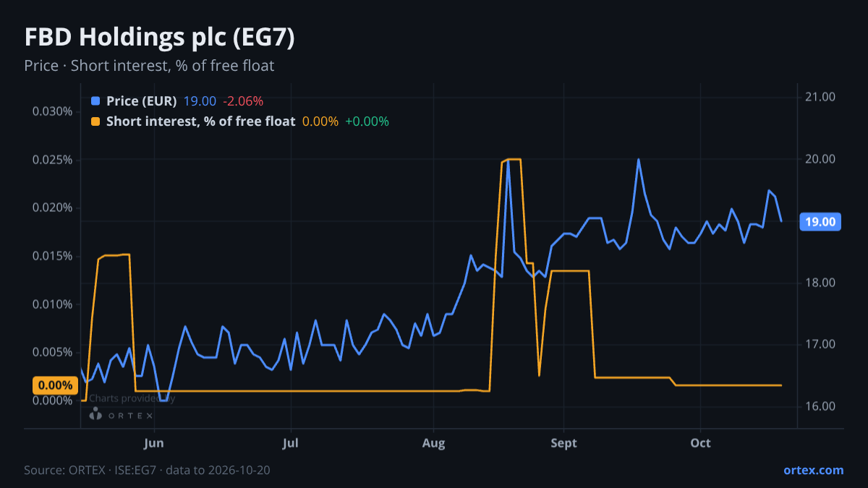This screenshot has width=868, height=488.
Task: Click the Sept date axis label
Action: point(564,443)
